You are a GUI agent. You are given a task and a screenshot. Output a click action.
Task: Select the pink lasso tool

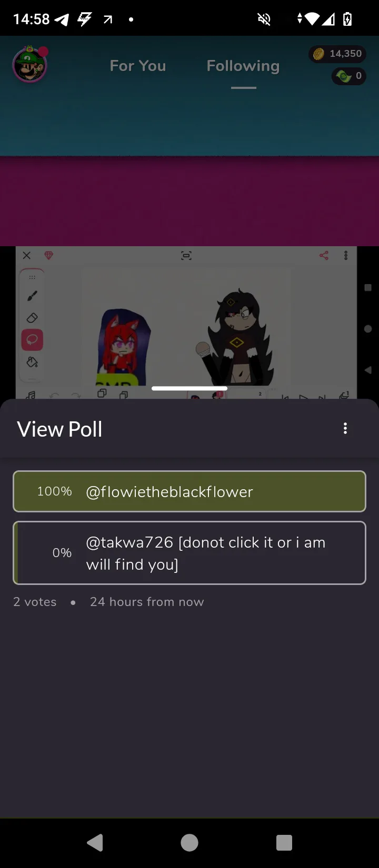point(32,340)
